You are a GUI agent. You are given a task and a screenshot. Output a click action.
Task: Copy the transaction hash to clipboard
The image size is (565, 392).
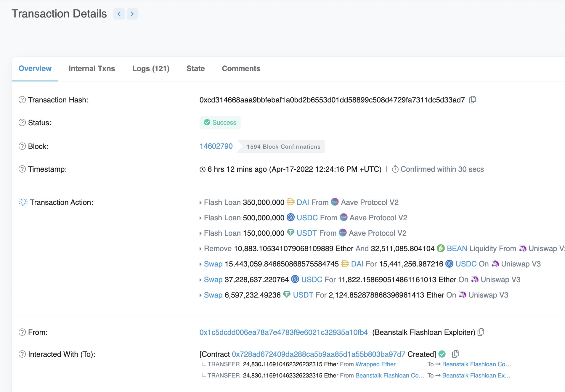pos(473,100)
